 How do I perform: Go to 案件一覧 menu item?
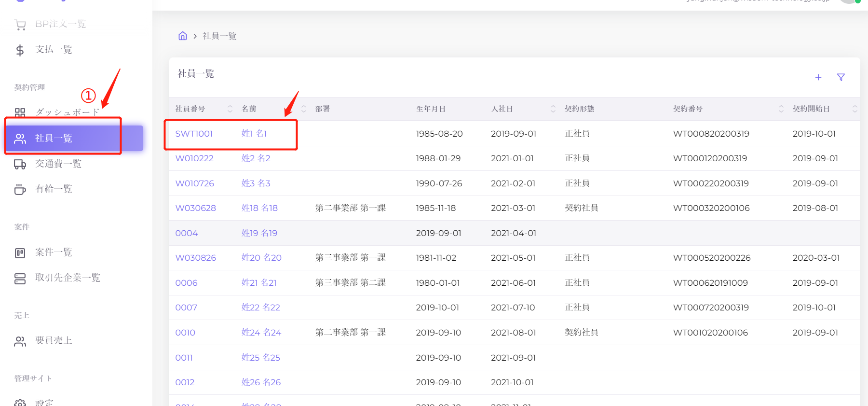[54, 252]
